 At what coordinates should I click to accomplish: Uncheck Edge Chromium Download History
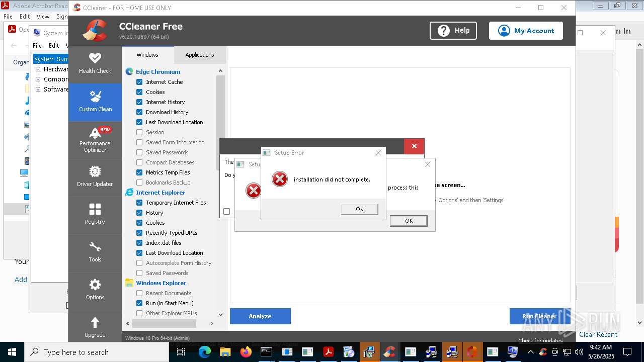[x=139, y=112]
